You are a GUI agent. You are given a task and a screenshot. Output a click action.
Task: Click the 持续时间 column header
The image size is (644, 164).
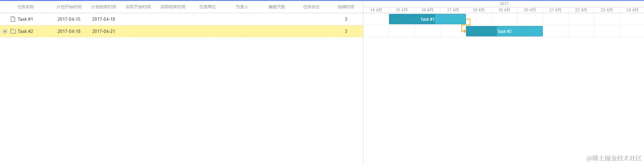[346, 7]
